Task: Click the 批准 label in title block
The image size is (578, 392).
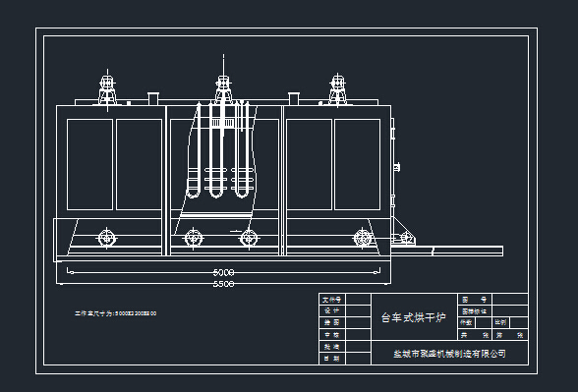Action: pos(332,347)
